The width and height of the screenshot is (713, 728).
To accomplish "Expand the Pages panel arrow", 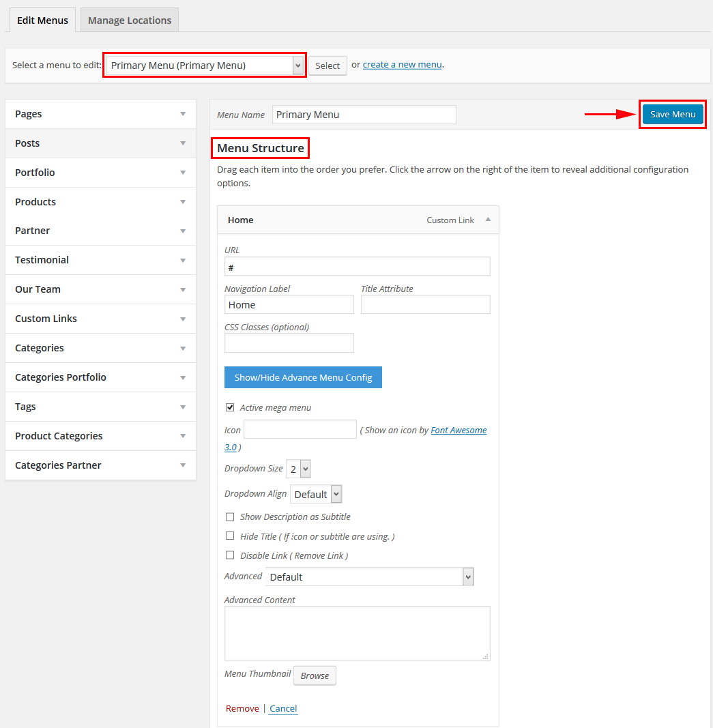I will (183, 114).
